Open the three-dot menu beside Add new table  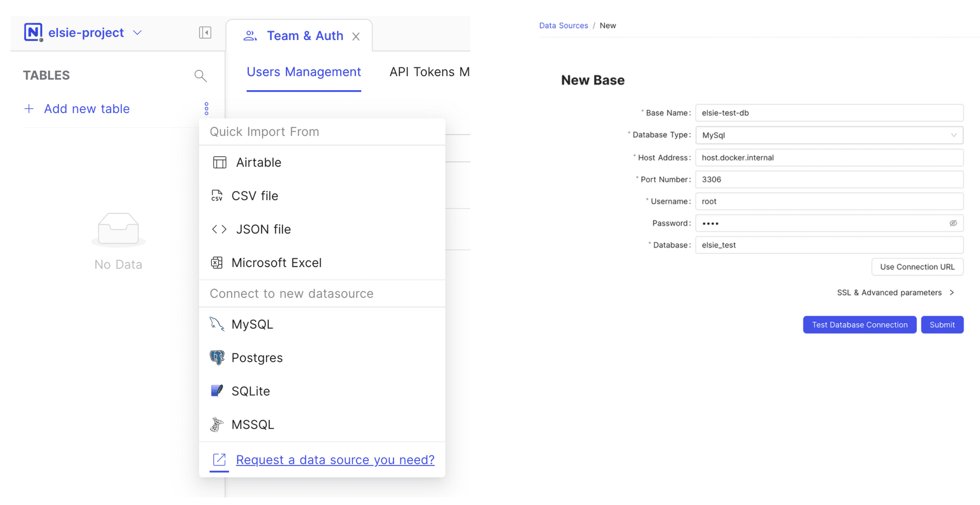(206, 109)
